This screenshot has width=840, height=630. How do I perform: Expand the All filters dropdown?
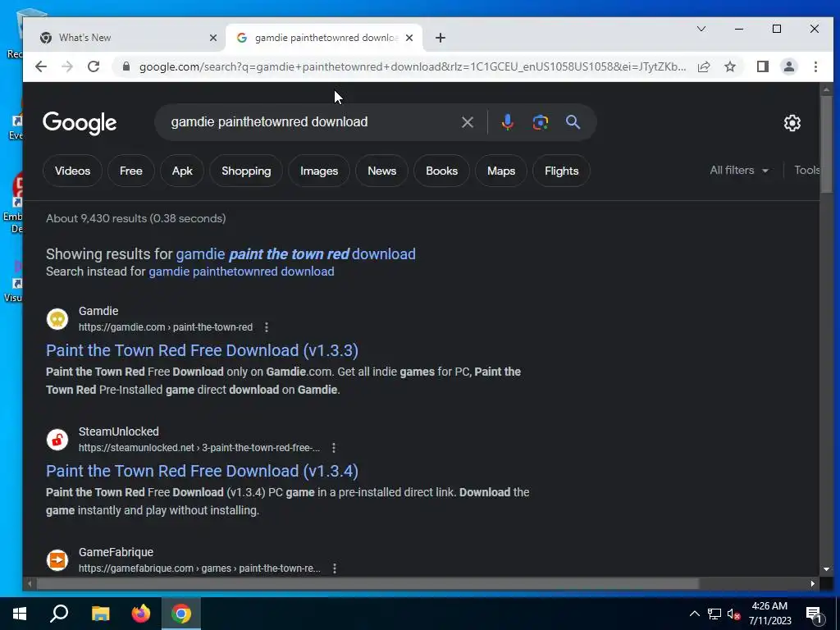pos(739,171)
